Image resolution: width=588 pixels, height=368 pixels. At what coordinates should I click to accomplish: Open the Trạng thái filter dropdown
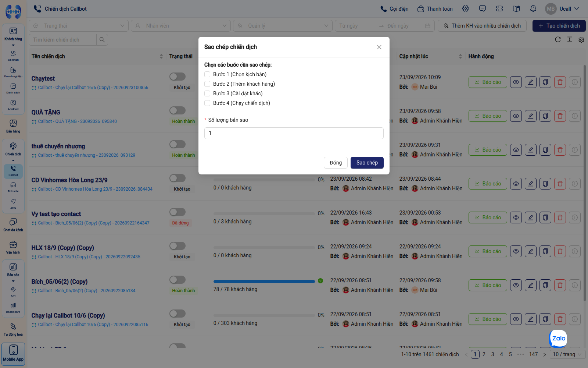click(x=79, y=26)
